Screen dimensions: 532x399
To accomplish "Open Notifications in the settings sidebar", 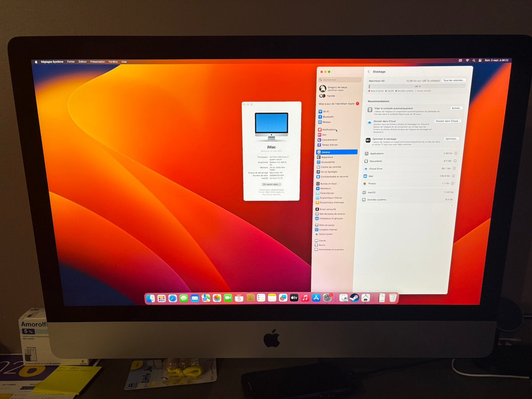I will [327, 130].
